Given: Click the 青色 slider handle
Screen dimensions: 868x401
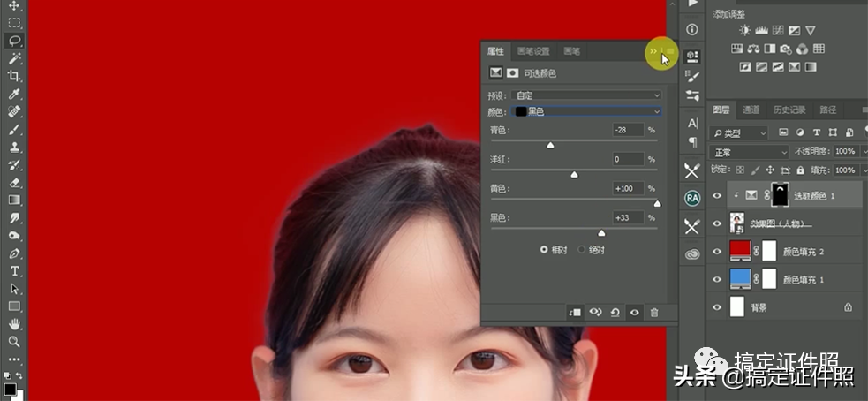Looking at the screenshot, I should [550, 145].
